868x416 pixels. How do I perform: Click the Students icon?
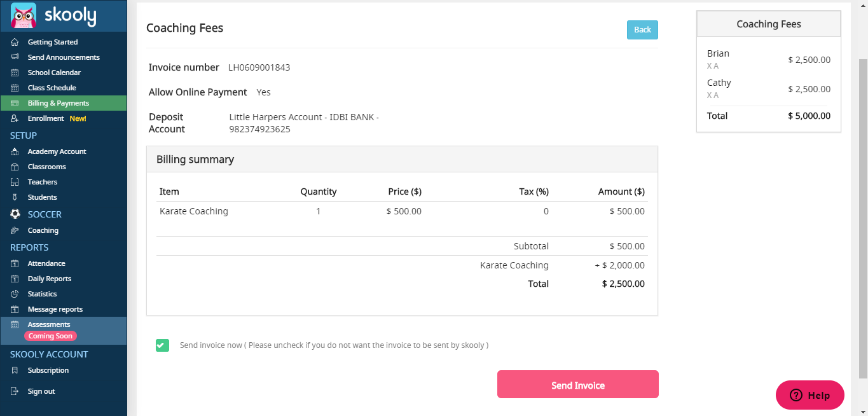pos(15,197)
